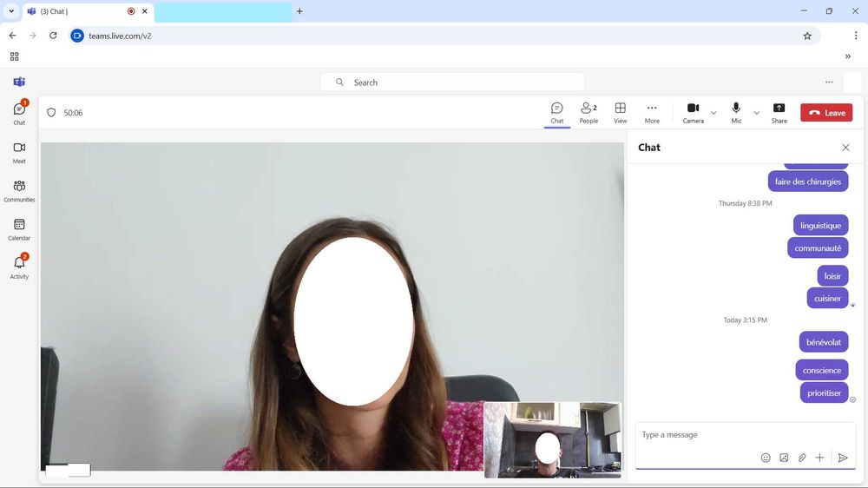Open settings ellipsis next to the search bar
Screen dimensions: 868x488
pyautogui.click(x=829, y=82)
